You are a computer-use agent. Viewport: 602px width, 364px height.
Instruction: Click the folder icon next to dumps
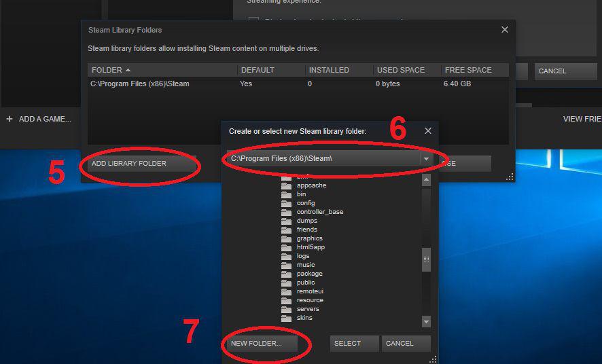pyautogui.click(x=286, y=221)
